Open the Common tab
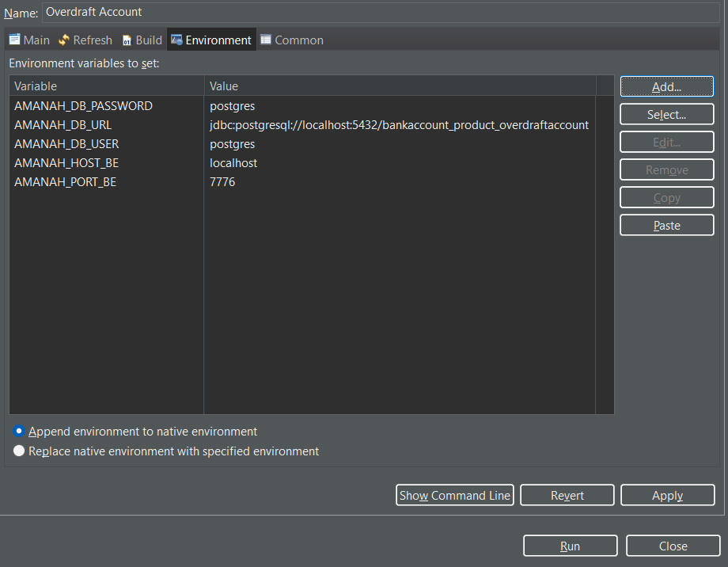728x567 pixels. pos(292,40)
